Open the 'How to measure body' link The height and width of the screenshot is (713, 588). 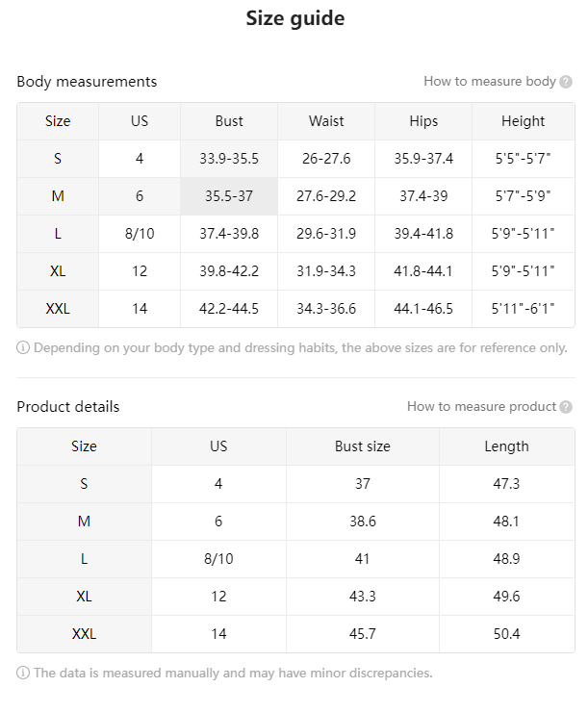490,82
